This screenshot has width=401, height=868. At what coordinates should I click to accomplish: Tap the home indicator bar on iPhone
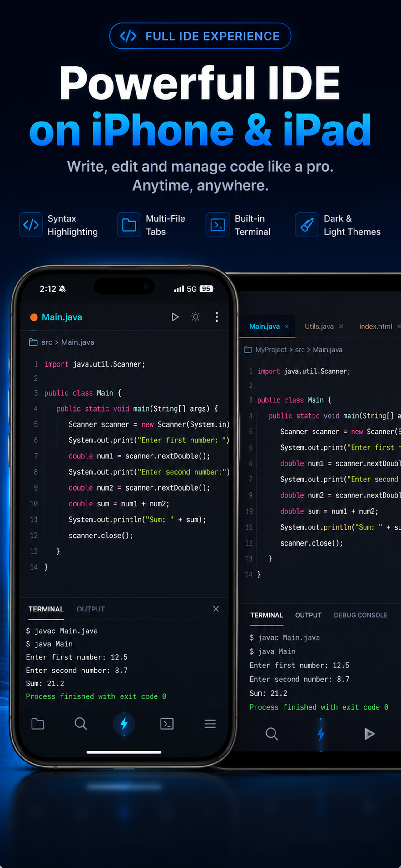tap(124, 752)
